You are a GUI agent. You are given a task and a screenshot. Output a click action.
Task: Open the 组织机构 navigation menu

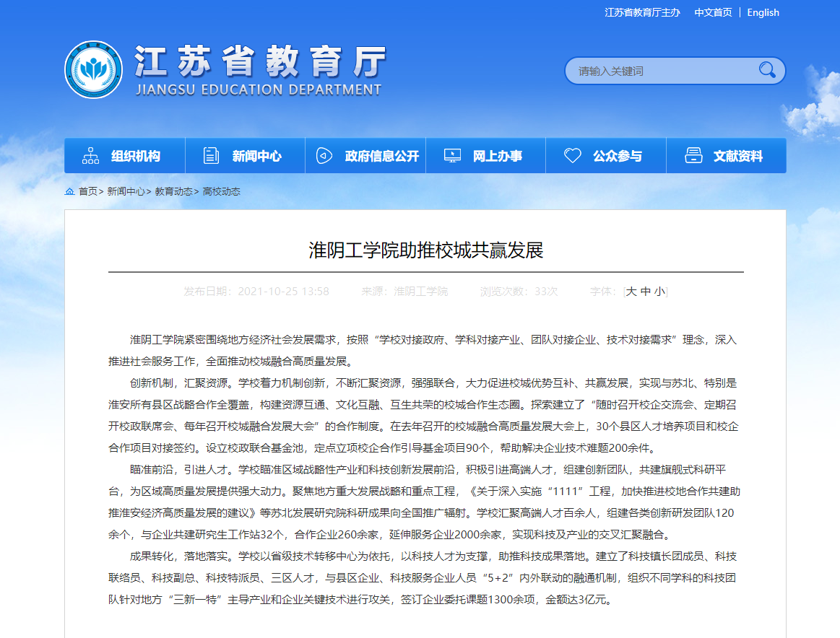pyautogui.click(x=135, y=156)
